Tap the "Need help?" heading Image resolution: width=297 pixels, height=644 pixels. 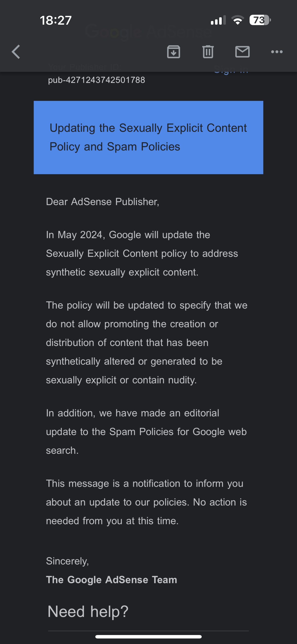88,612
